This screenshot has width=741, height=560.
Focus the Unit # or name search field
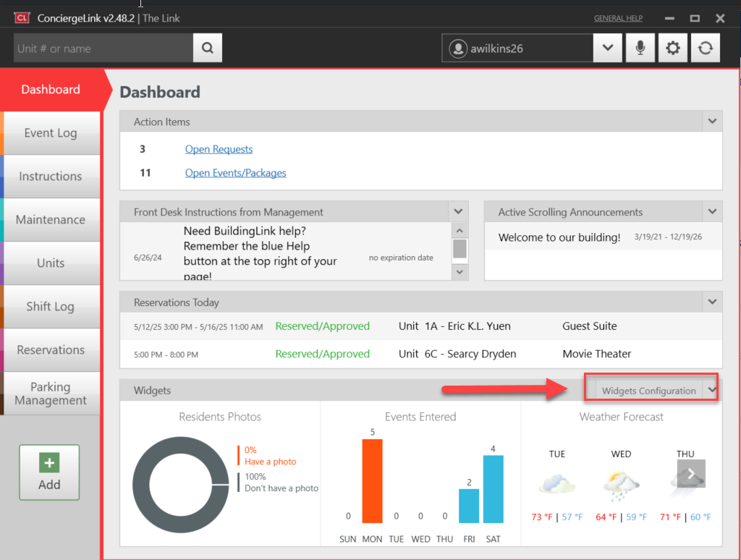(x=103, y=48)
